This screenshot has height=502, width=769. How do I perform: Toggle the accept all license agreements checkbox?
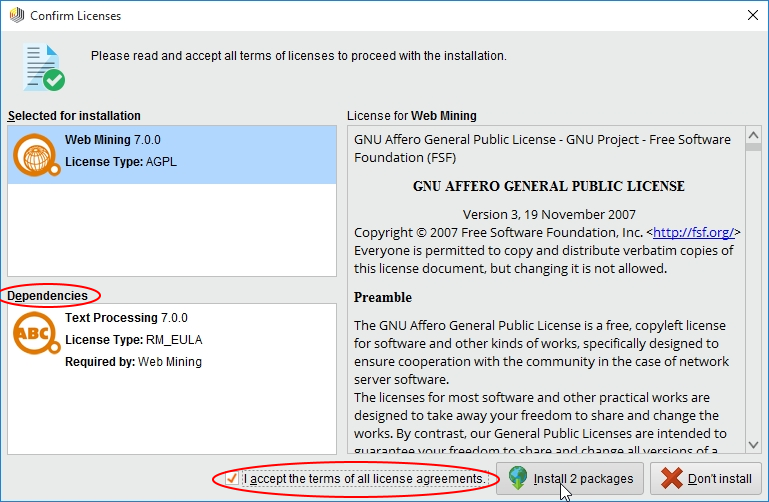pyautogui.click(x=232, y=479)
